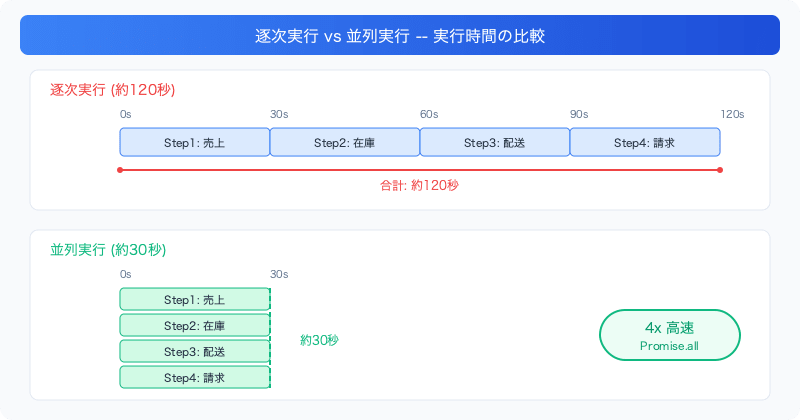Click the blue title banner 逐次実行 vs 並列実行
Image resolution: width=800 pixels, height=420 pixels.
(399, 35)
